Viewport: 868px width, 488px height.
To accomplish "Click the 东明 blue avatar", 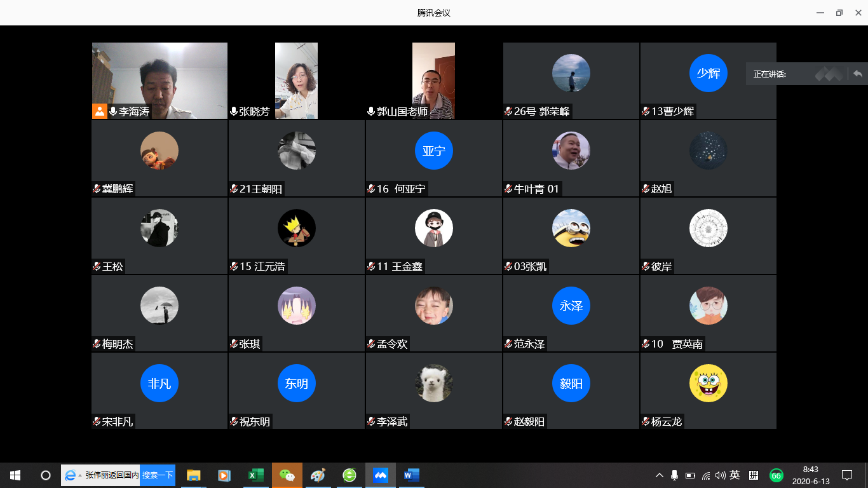I will pos(297,383).
